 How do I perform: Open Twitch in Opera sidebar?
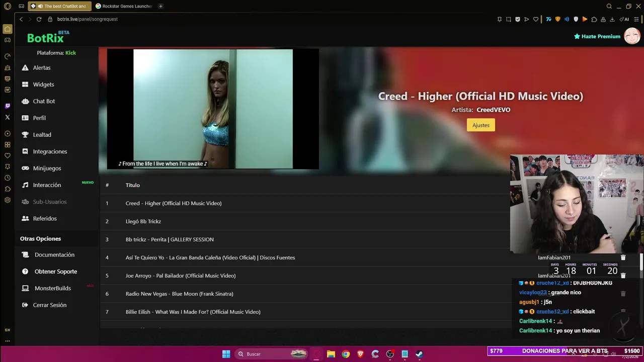(8, 106)
